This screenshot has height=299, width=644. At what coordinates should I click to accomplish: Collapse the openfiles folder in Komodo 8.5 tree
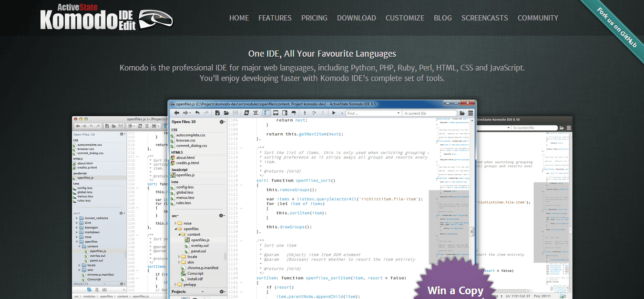(176, 229)
